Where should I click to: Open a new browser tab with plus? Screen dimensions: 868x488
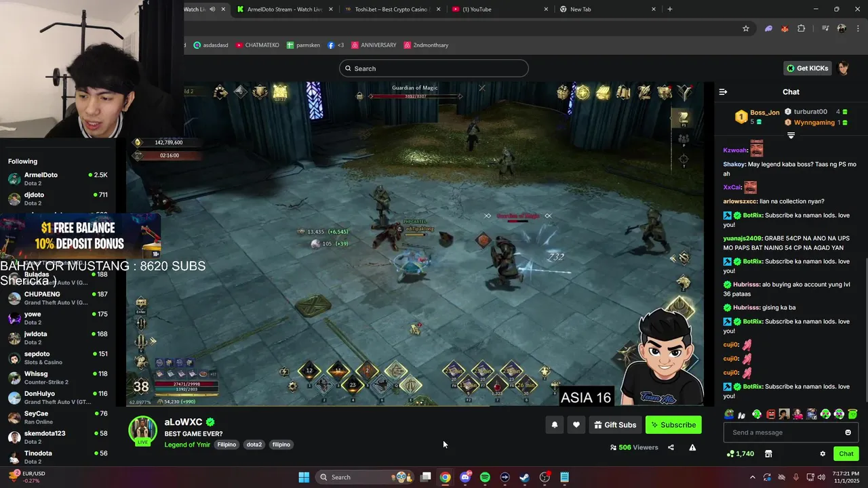click(x=670, y=9)
